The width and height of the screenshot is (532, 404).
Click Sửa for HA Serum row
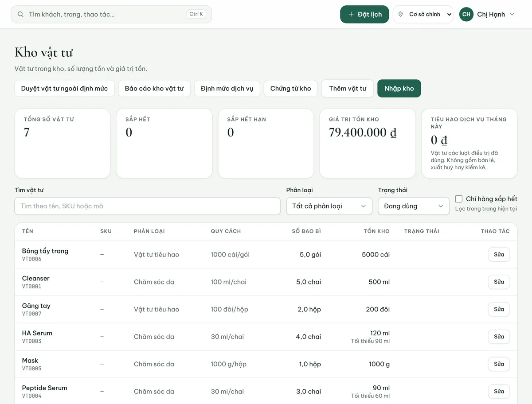click(499, 337)
